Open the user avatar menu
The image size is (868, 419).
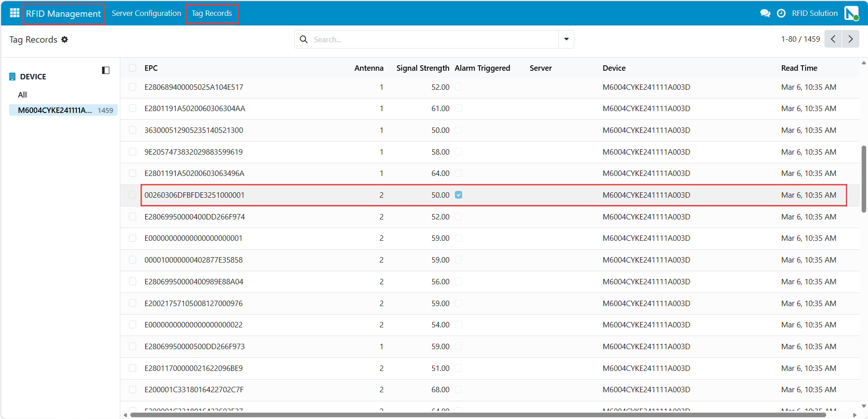(x=851, y=13)
